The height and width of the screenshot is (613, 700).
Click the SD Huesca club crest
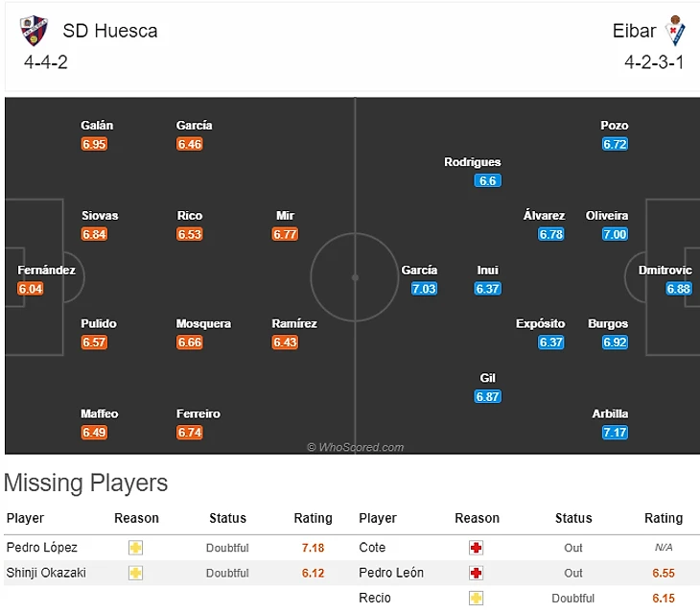pos(34,31)
